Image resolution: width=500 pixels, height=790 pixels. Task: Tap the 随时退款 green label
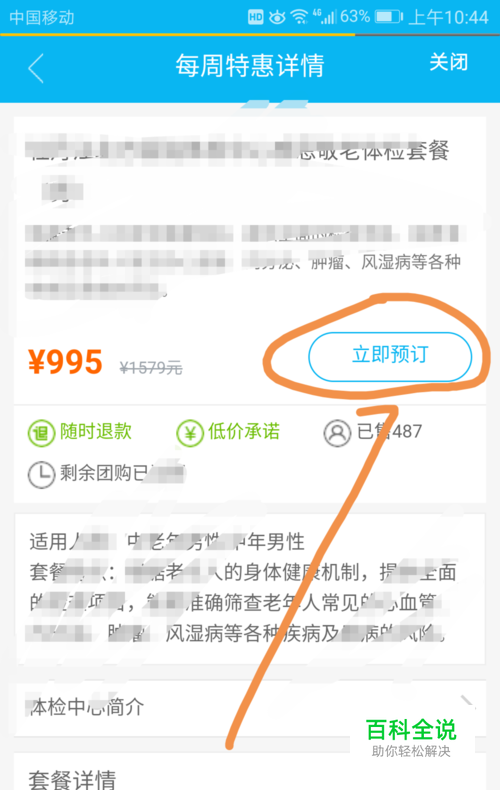point(96,431)
